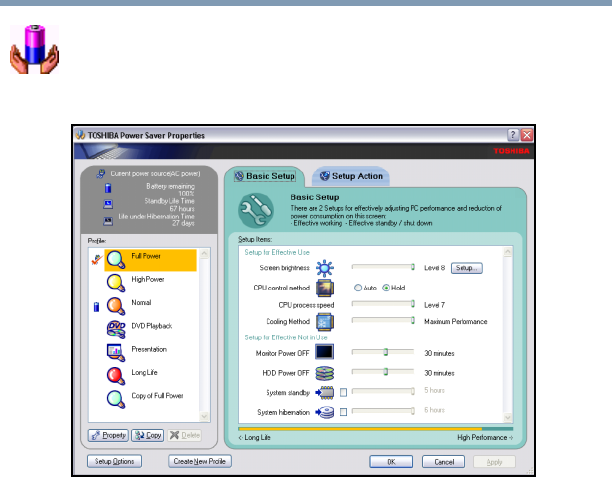
Task: Click the Basic Setup wrench icon
Action: [x=256, y=210]
